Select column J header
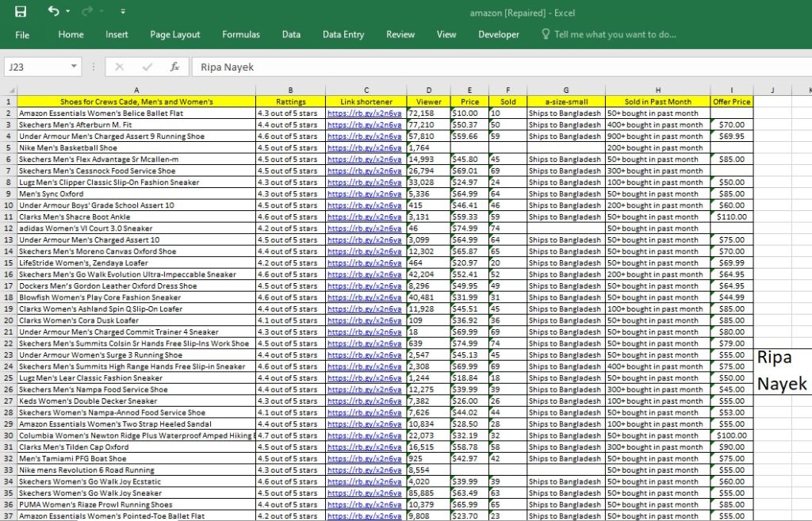The width and height of the screenshot is (812, 521). click(x=772, y=90)
